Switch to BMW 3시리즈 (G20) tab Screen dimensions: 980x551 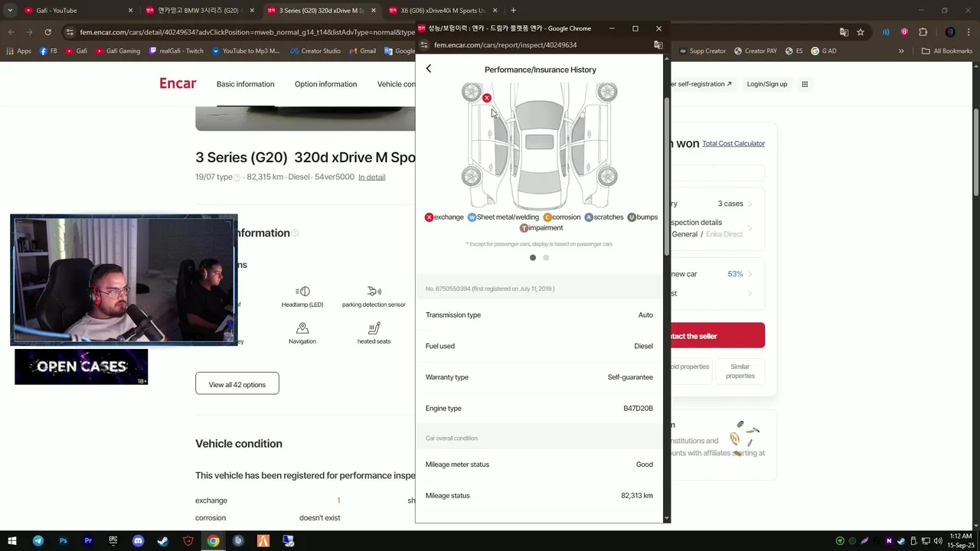pyautogui.click(x=199, y=11)
